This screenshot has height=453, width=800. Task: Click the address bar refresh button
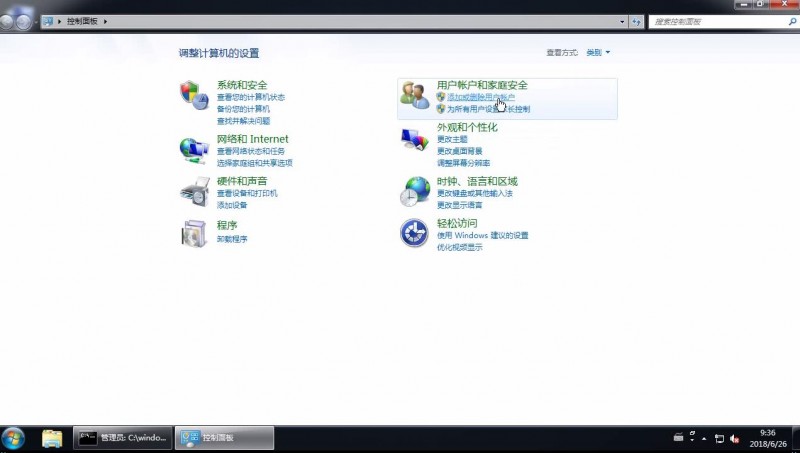(x=636, y=21)
